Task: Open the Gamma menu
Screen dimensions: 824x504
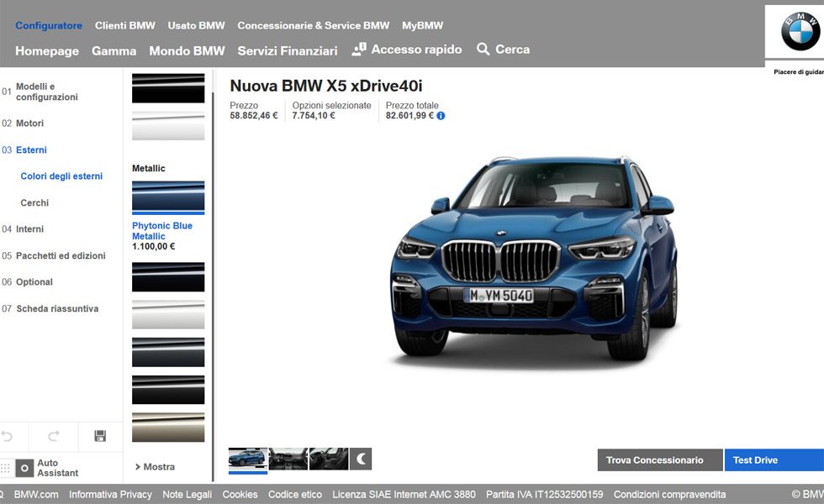Action: pos(114,50)
